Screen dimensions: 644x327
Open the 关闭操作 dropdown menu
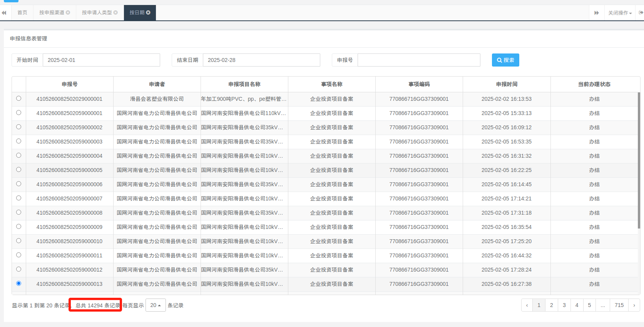tap(620, 13)
